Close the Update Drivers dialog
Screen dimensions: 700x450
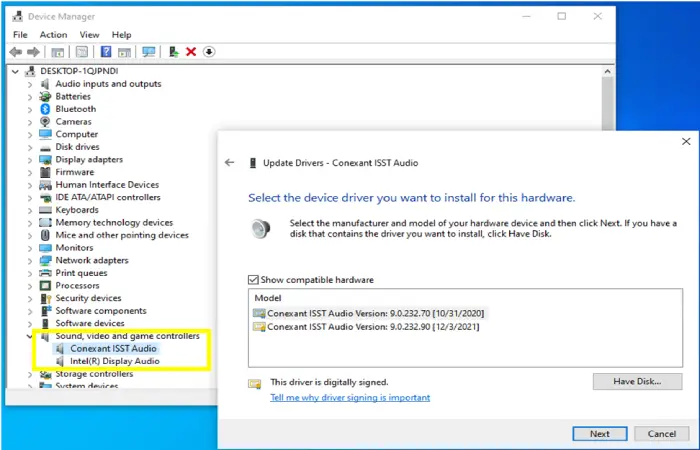point(686,142)
